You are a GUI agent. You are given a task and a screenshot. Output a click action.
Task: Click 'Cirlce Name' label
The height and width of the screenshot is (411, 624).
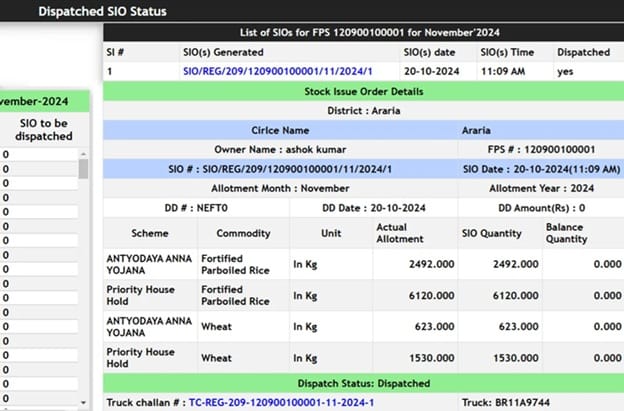[x=280, y=130]
